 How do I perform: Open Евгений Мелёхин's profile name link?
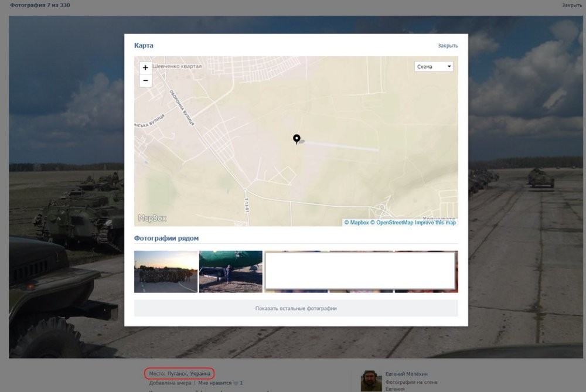point(406,374)
